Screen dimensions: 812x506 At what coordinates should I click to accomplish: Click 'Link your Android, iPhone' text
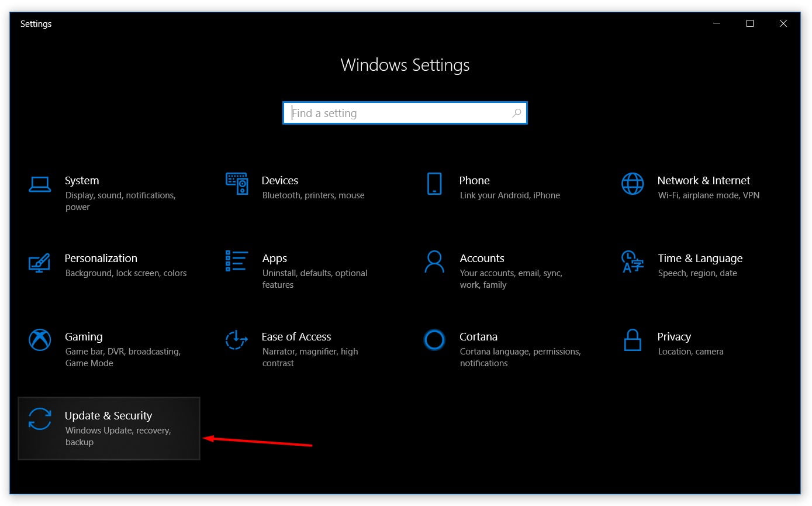click(510, 195)
